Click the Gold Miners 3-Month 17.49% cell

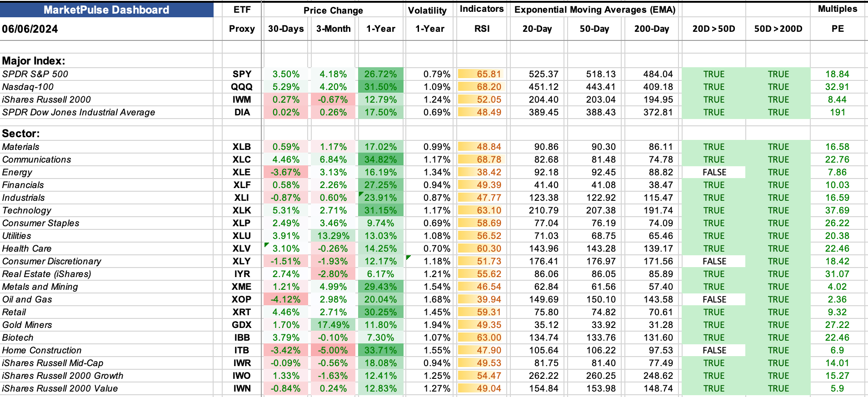(333, 325)
